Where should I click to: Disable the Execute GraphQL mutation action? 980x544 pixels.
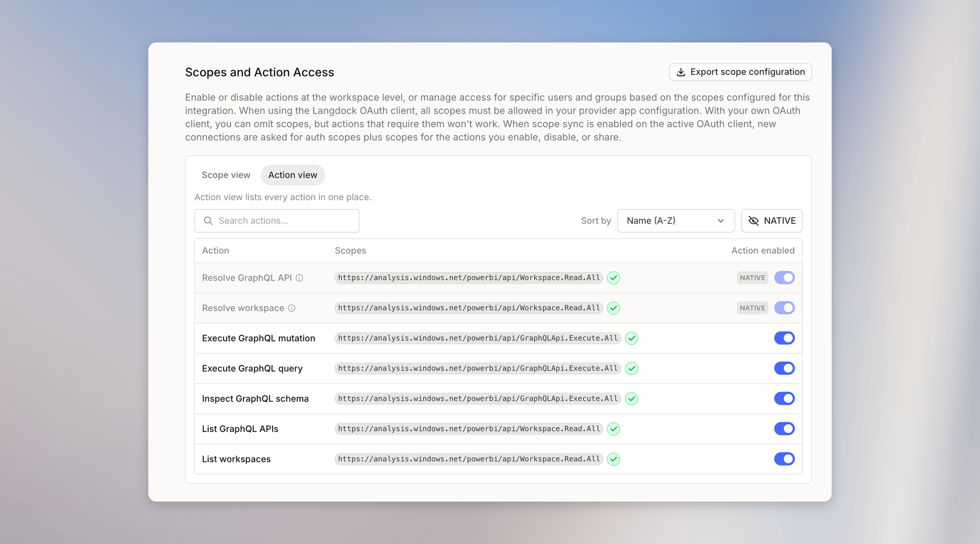pyautogui.click(x=784, y=338)
